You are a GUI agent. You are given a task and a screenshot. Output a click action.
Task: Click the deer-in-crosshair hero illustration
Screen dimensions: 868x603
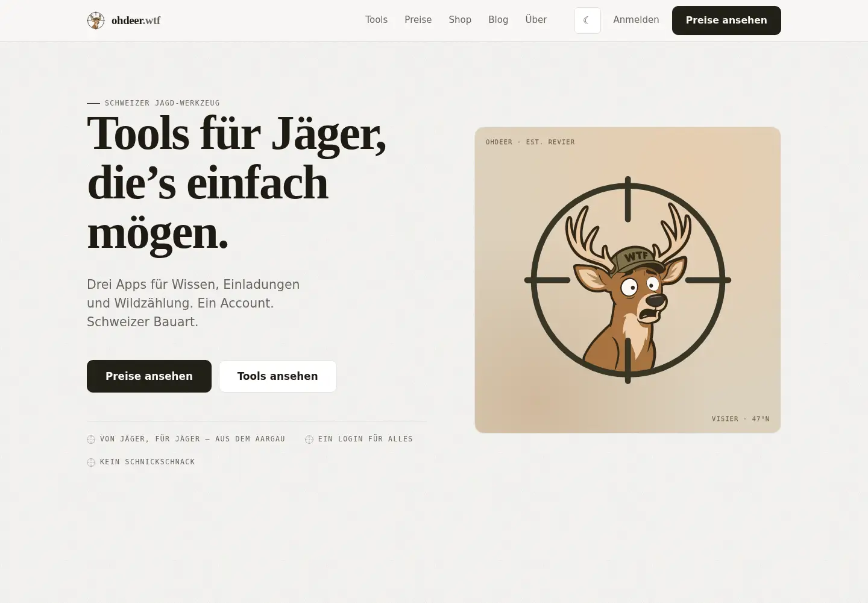627,280
